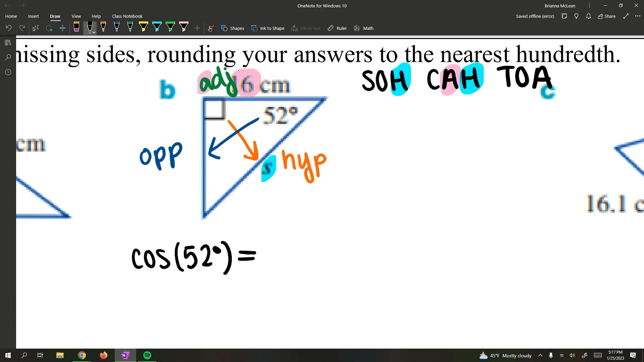
Task: Click the Math button
Action: (364, 28)
